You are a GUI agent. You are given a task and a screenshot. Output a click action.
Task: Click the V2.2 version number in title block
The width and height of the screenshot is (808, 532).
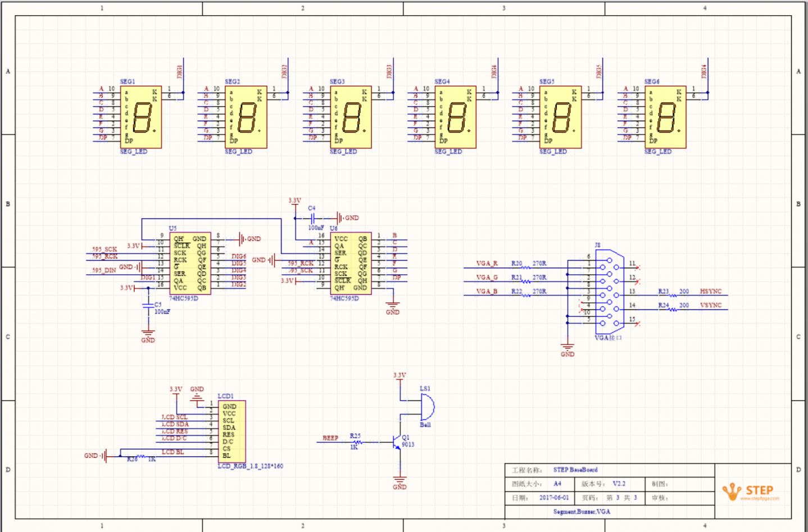click(619, 484)
